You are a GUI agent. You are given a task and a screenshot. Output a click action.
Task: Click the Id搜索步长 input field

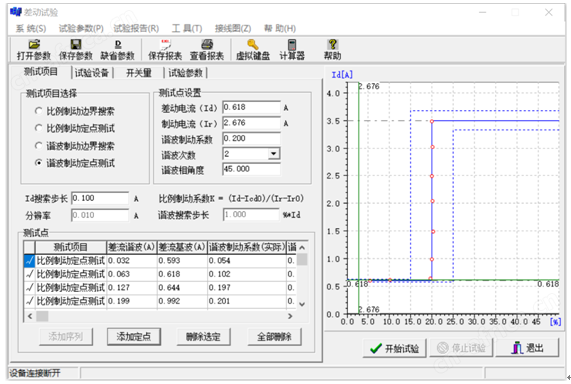tap(100, 198)
